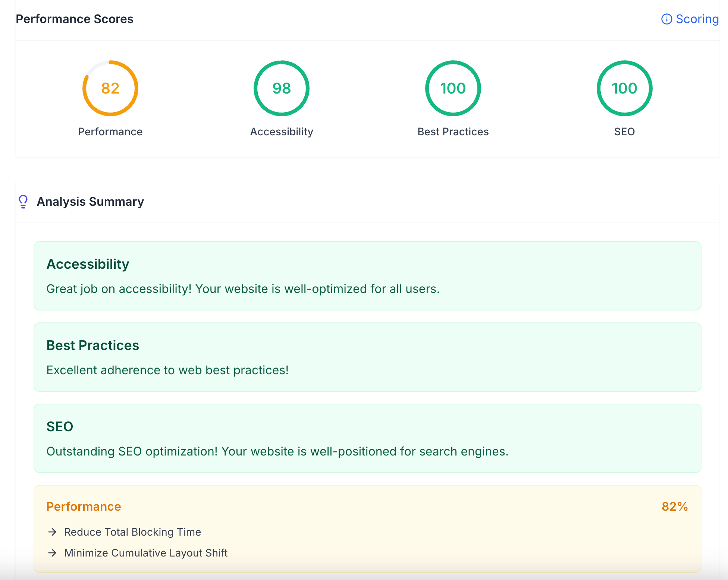Click the Scoring info icon
This screenshot has height=580, width=728.
point(666,19)
